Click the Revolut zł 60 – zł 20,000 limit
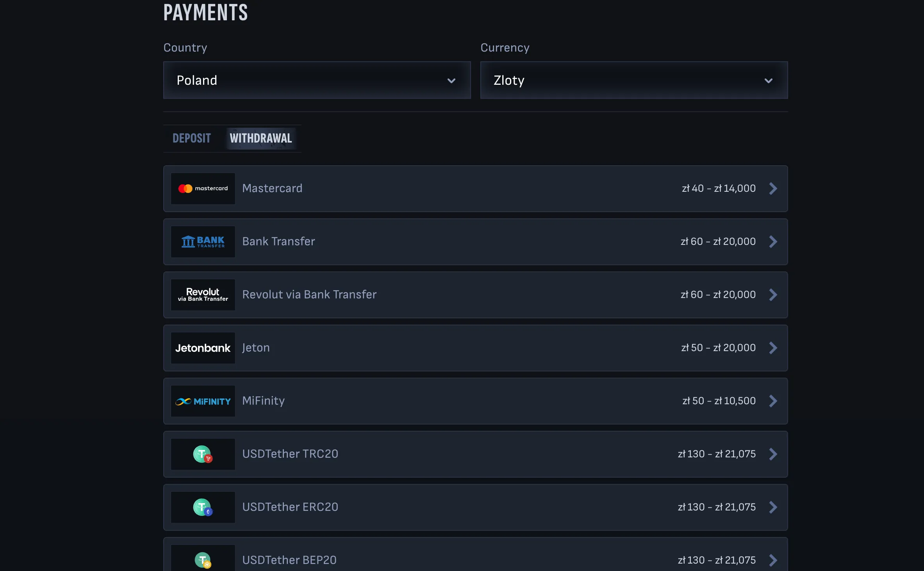Image resolution: width=924 pixels, height=571 pixels. coord(718,295)
